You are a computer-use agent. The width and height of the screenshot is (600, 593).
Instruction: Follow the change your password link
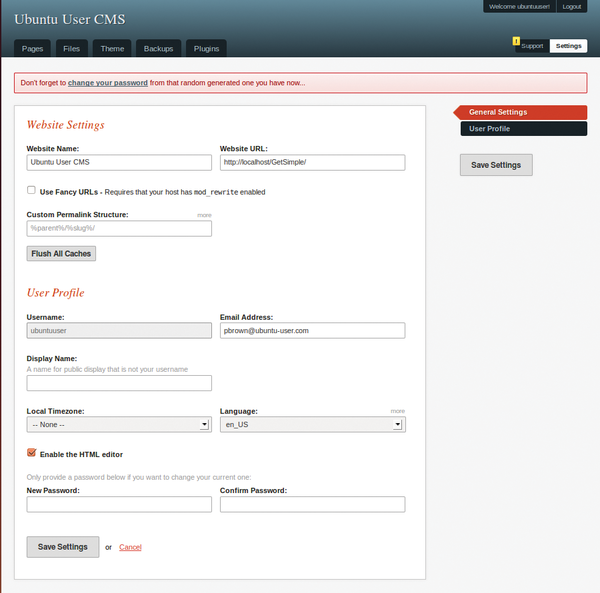[108, 83]
